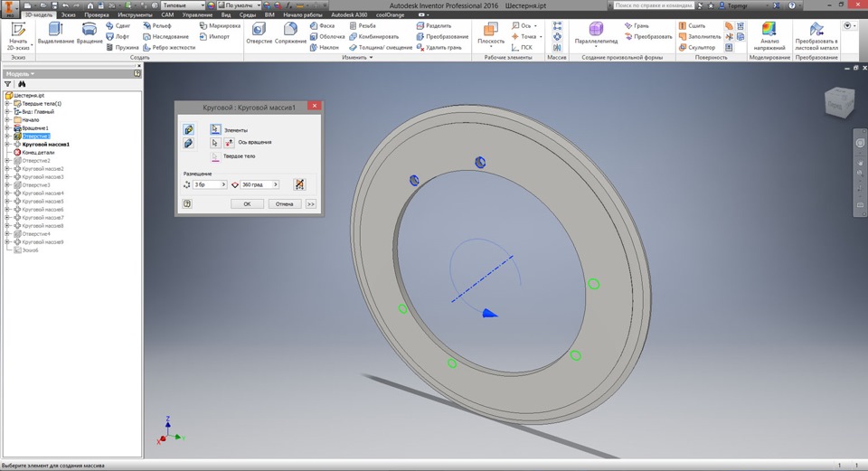Toggle the pattern entire solid mode button
Screen dimensions: 868x471
click(x=188, y=143)
